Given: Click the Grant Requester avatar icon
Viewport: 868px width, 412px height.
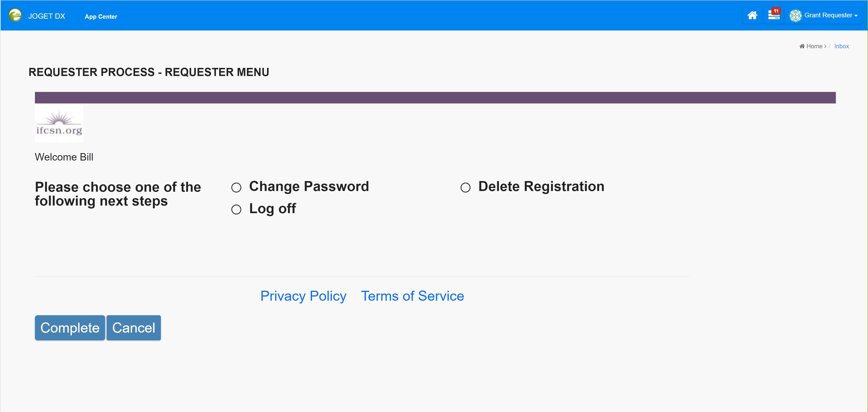Looking at the screenshot, I should click(795, 15).
